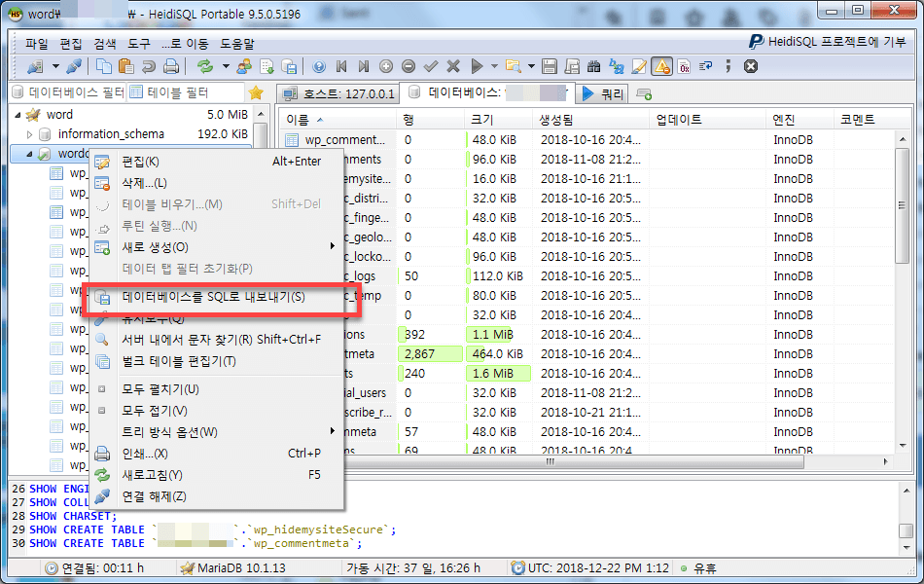The height and width of the screenshot is (584, 924).
Task: Click the delete row minus icon
Action: tap(409, 66)
